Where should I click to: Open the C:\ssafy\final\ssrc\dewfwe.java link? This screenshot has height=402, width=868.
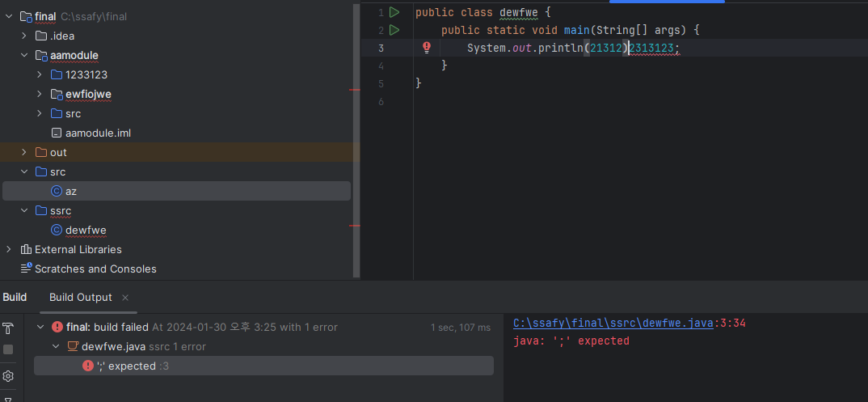[x=613, y=324]
